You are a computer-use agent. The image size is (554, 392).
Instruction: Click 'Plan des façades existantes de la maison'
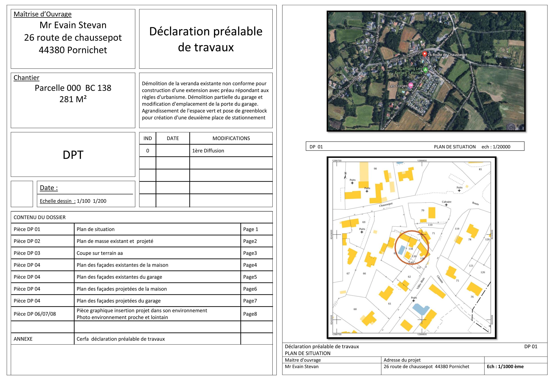(122, 265)
